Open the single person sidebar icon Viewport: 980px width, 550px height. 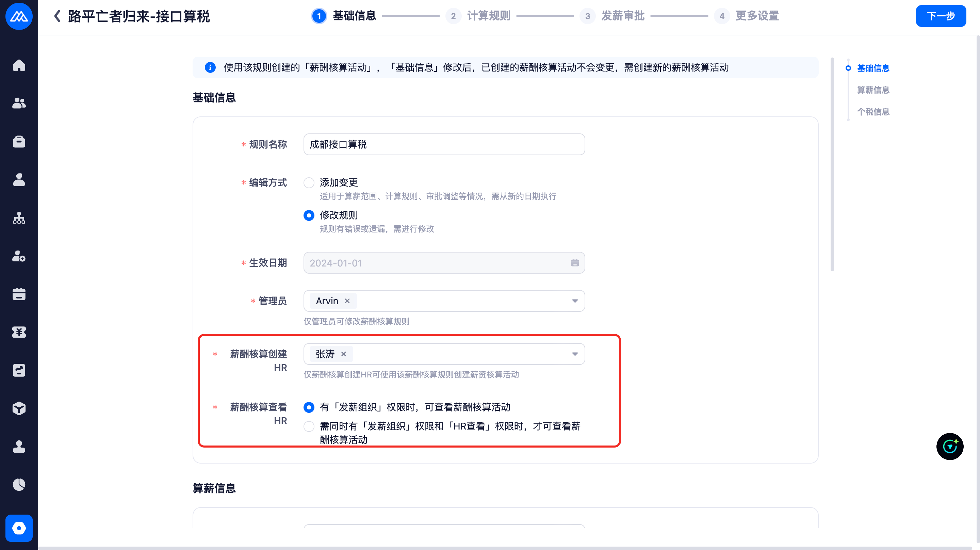19,180
